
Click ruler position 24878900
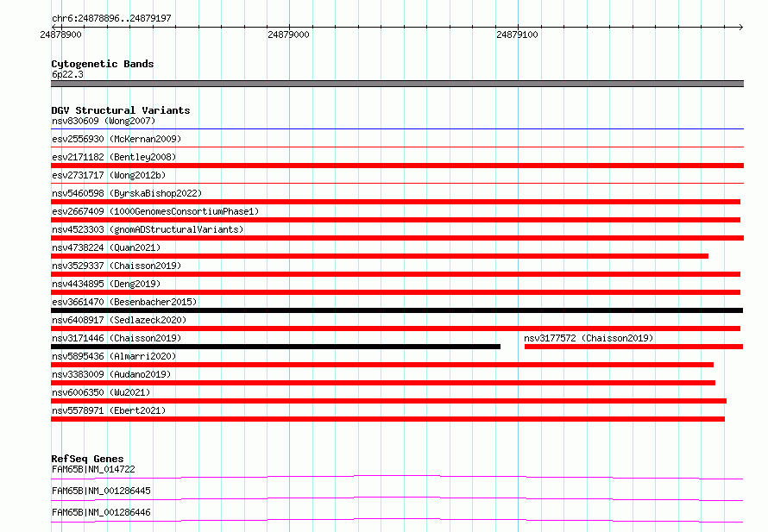coord(60,34)
